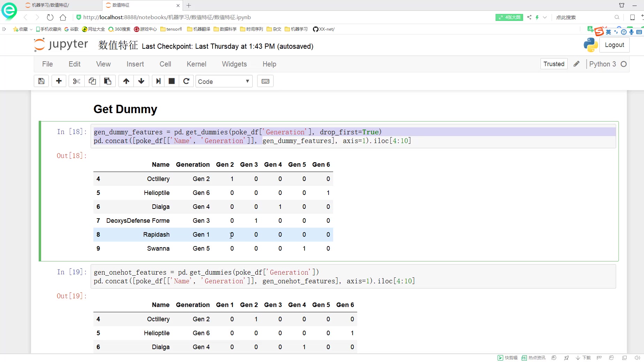644x362 pixels.
Task: Copy selected cells in the toolbar
Action: (92, 81)
